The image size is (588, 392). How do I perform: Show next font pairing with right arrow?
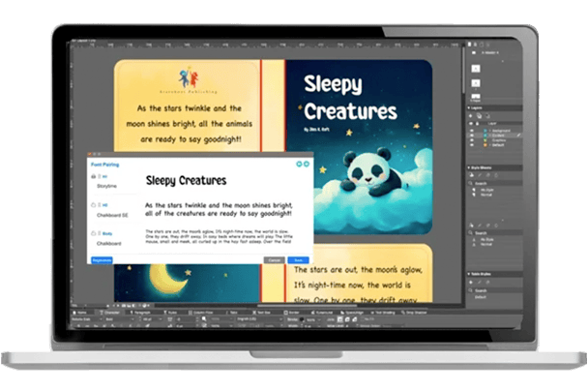307,165
